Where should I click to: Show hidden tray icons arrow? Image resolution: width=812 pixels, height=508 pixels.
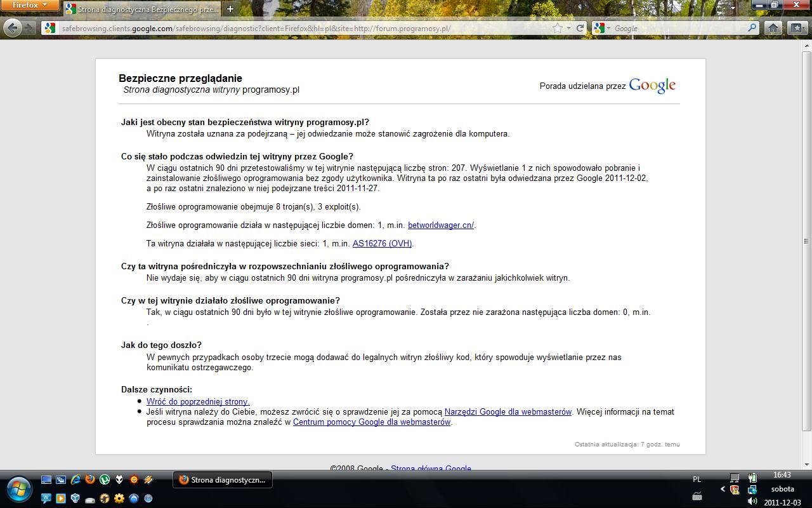[x=723, y=489]
